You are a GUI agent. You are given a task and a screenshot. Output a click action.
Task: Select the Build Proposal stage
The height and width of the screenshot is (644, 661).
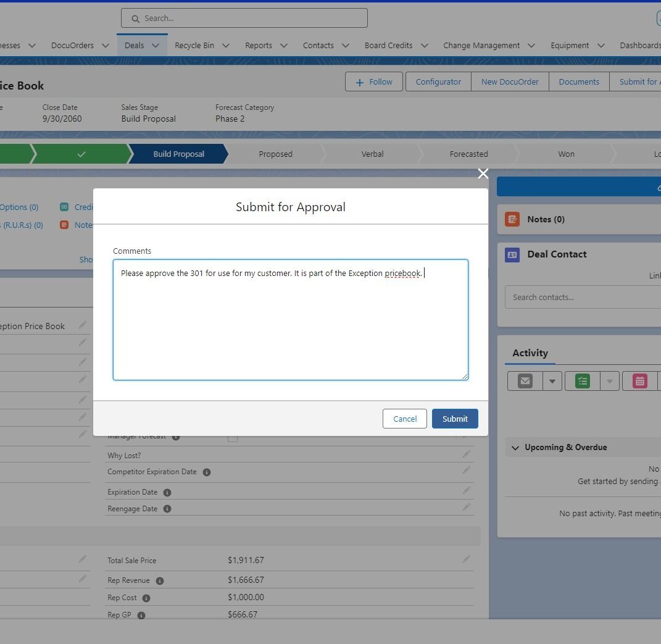(179, 154)
